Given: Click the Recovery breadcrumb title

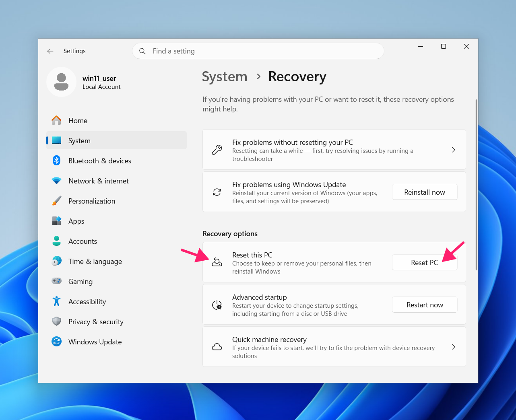Looking at the screenshot, I should [297, 76].
